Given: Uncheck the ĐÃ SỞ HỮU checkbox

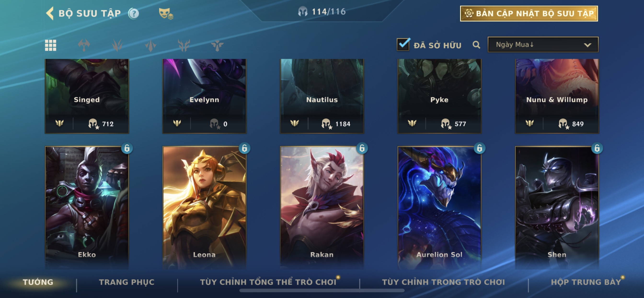Looking at the screenshot, I should click(403, 45).
